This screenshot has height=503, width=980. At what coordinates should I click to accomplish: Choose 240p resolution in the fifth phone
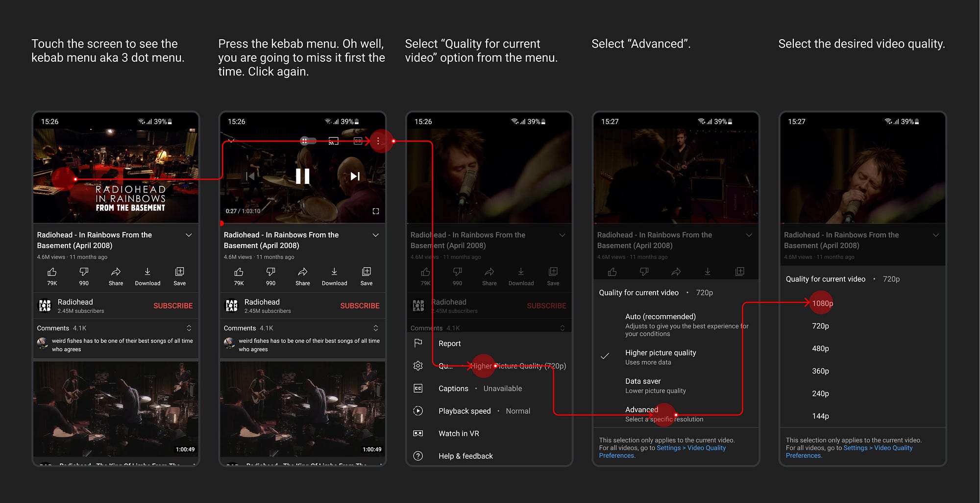tap(820, 394)
